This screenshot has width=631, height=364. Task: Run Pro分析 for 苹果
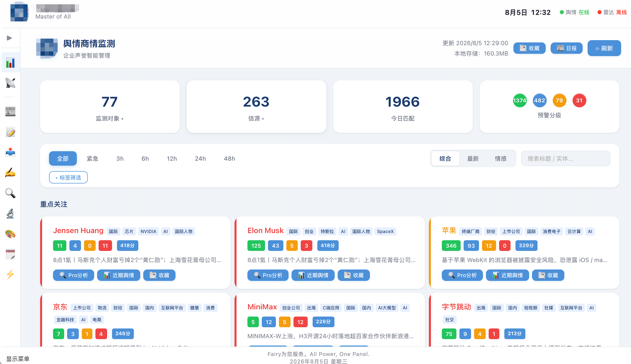click(462, 275)
